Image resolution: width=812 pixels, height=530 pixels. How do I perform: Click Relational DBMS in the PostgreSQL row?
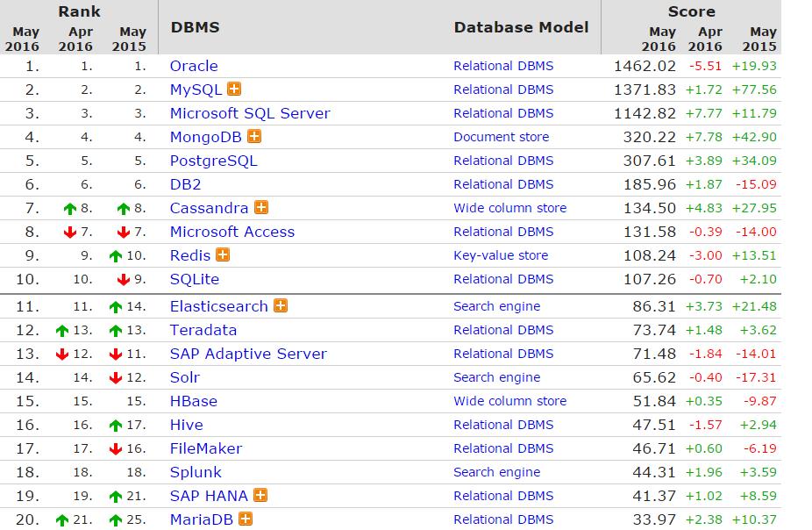pos(503,161)
